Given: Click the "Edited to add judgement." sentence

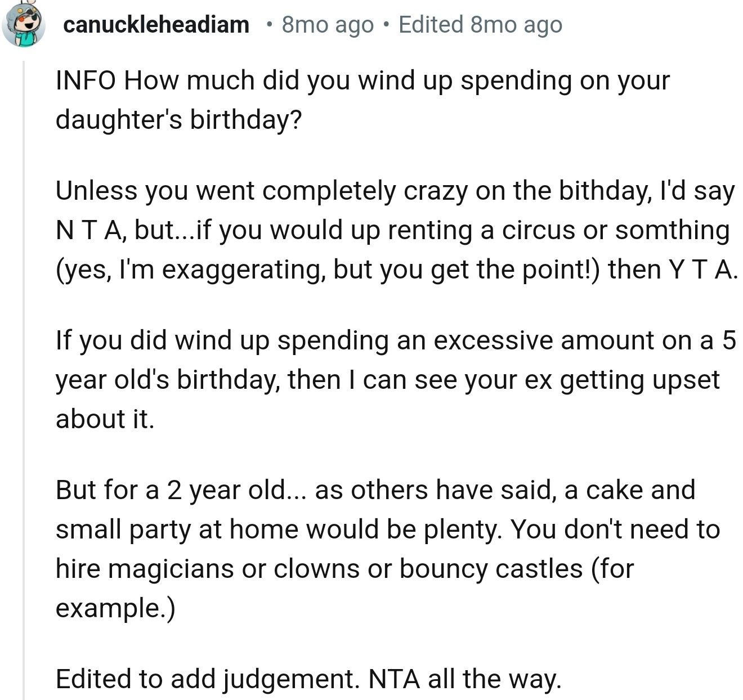Looking at the screenshot, I should coord(207,679).
